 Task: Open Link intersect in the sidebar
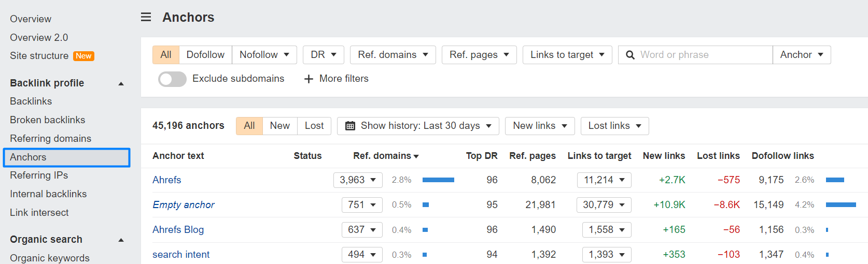pyautogui.click(x=39, y=213)
